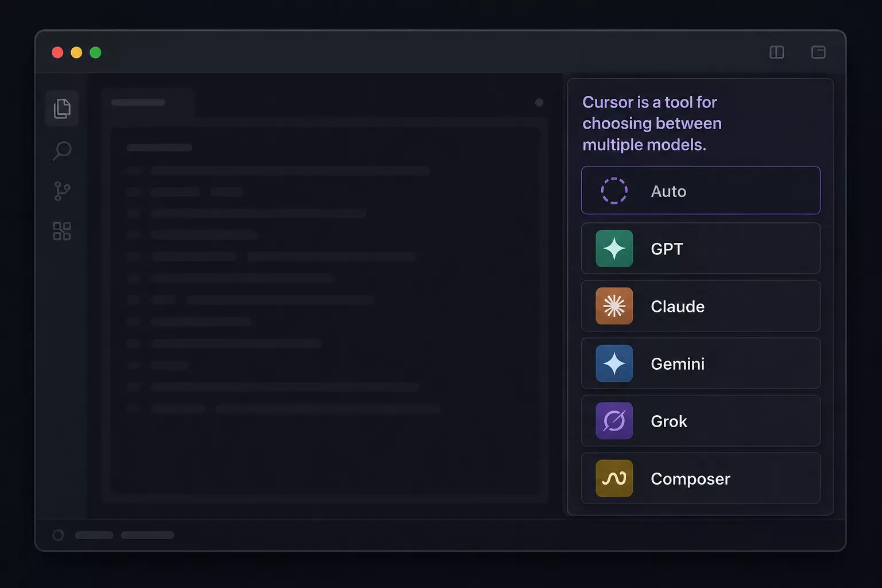Click the yellow Composer squiggle icon
The width and height of the screenshot is (882, 588).
(x=614, y=478)
